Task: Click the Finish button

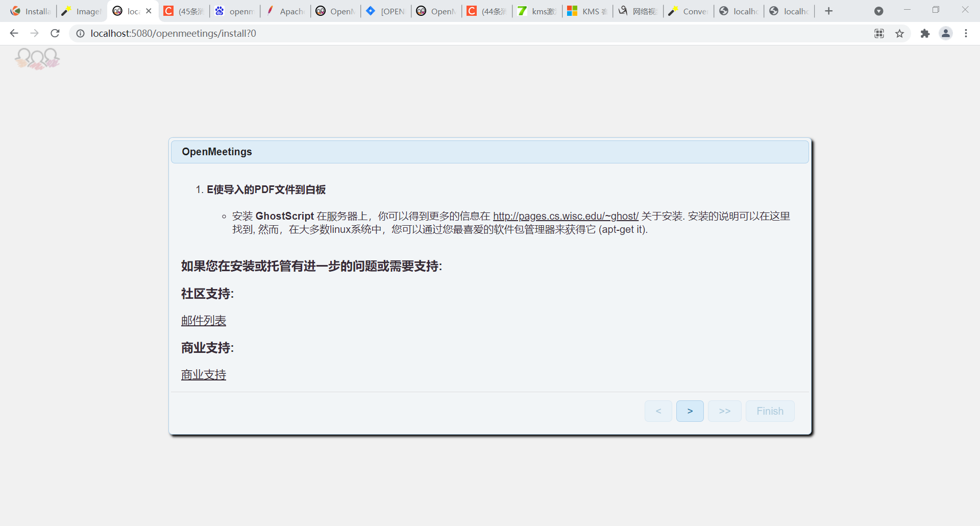Action: pyautogui.click(x=770, y=411)
